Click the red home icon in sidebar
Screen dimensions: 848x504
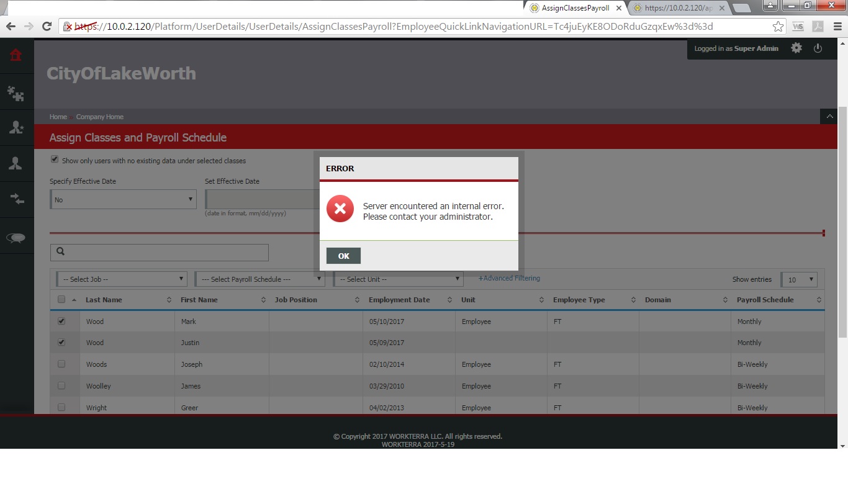(16, 55)
